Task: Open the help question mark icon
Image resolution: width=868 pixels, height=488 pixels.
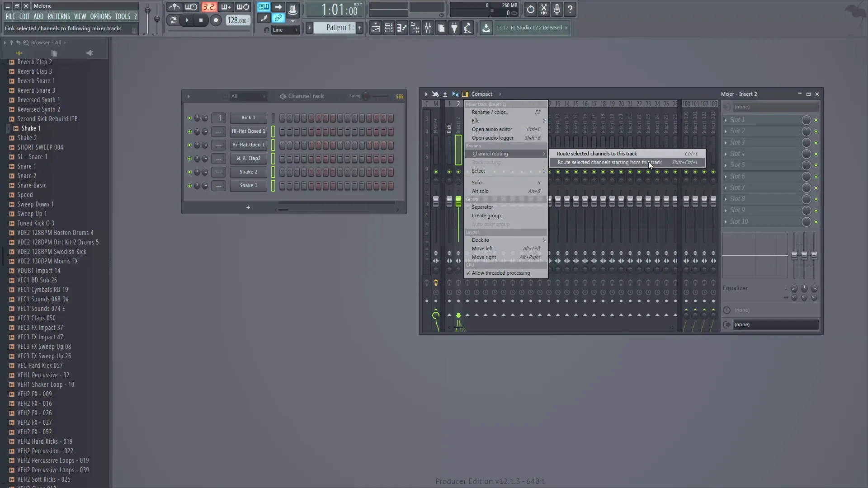Action: click(570, 9)
